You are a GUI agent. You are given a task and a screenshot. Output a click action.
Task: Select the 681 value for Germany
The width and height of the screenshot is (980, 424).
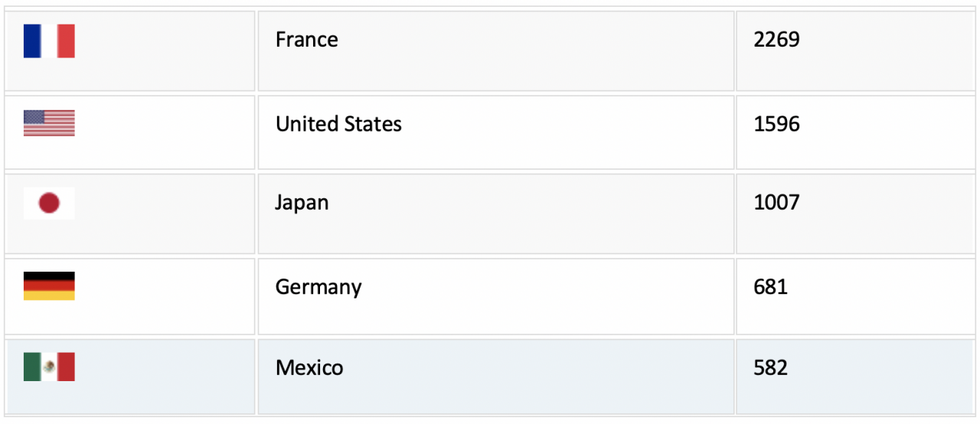[x=770, y=287]
